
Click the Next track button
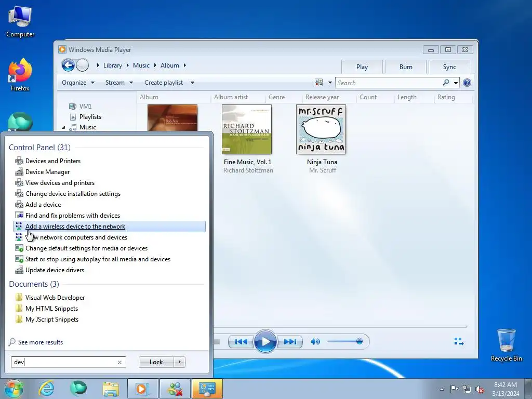click(x=290, y=342)
